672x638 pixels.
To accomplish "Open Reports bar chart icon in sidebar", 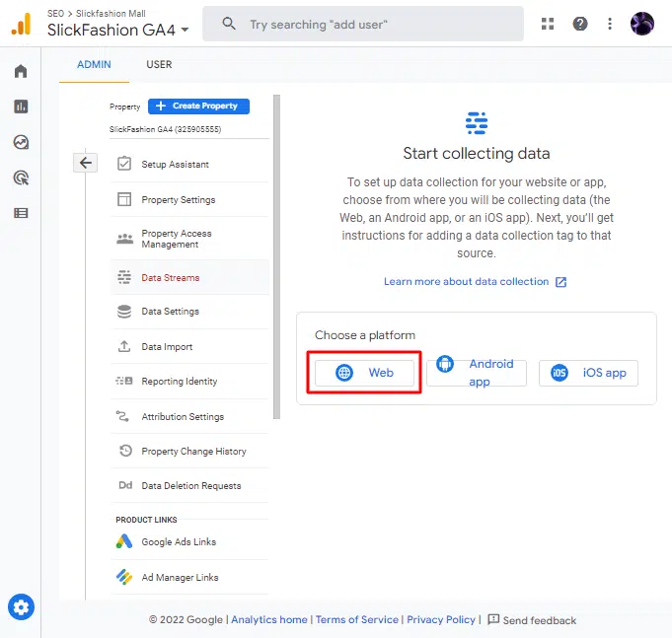I will pos(21,106).
